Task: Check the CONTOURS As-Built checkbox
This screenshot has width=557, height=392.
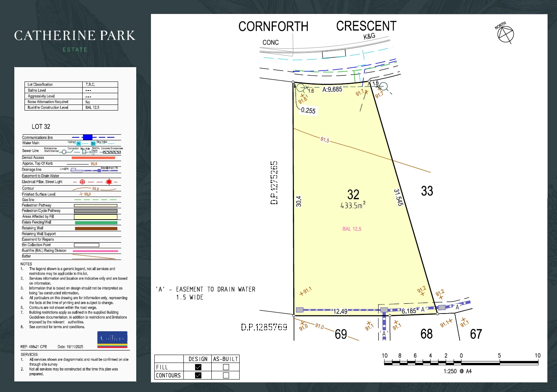Action: point(226,375)
